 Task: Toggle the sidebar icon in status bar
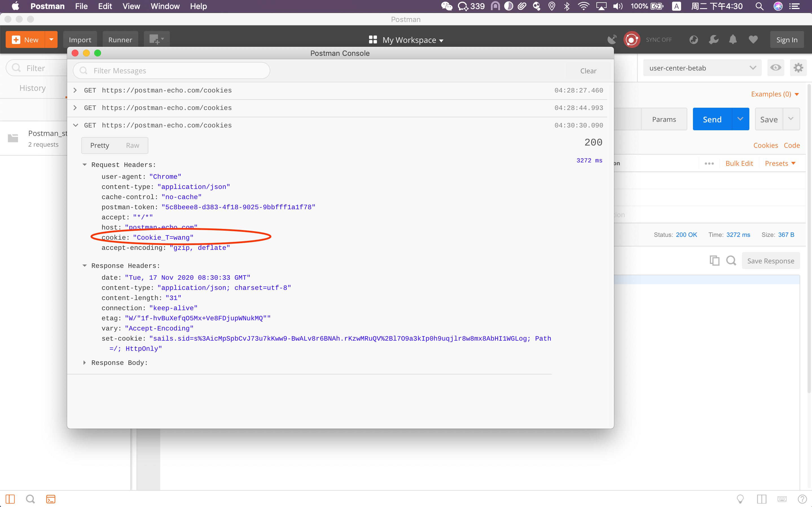point(10,499)
